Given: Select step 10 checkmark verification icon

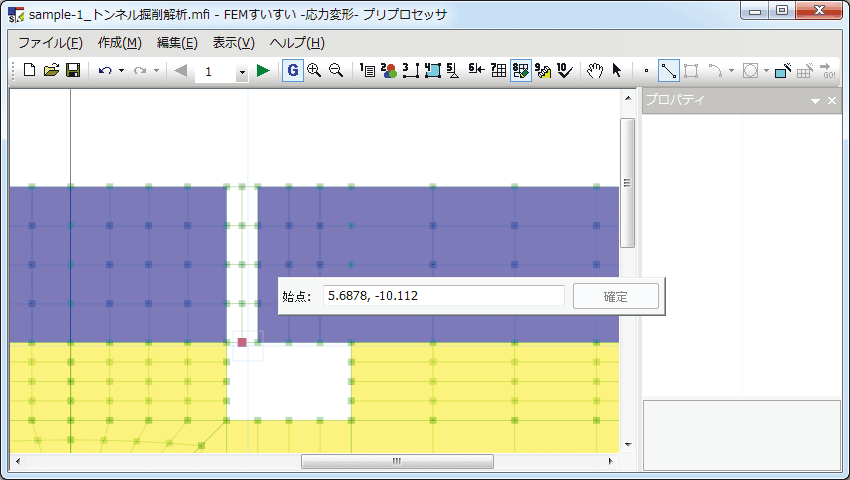Looking at the screenshot, I should click(565, 71).
